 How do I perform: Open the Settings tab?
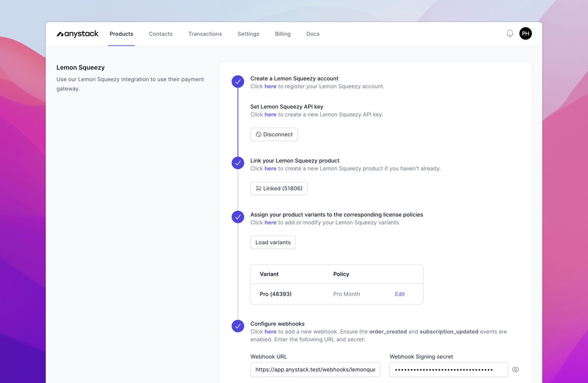click(248, 34)
